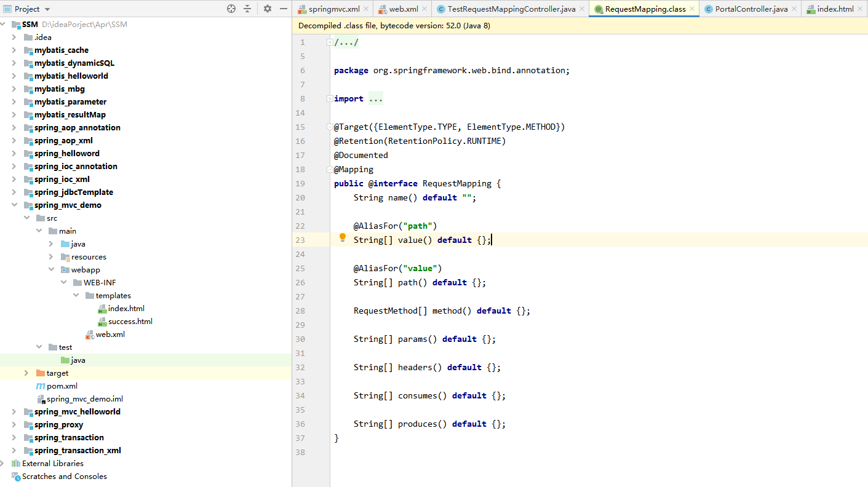868x487 pixels.
Task: Expand the resources folder
Action: [51, 257]
